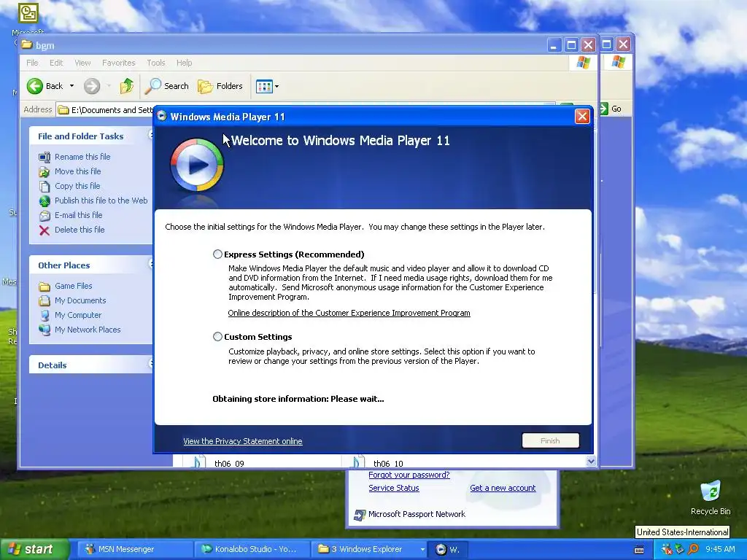Open the Favorites menu in bgm window
Viewport: 747px width, 560px height.
(x=119, y=63)
